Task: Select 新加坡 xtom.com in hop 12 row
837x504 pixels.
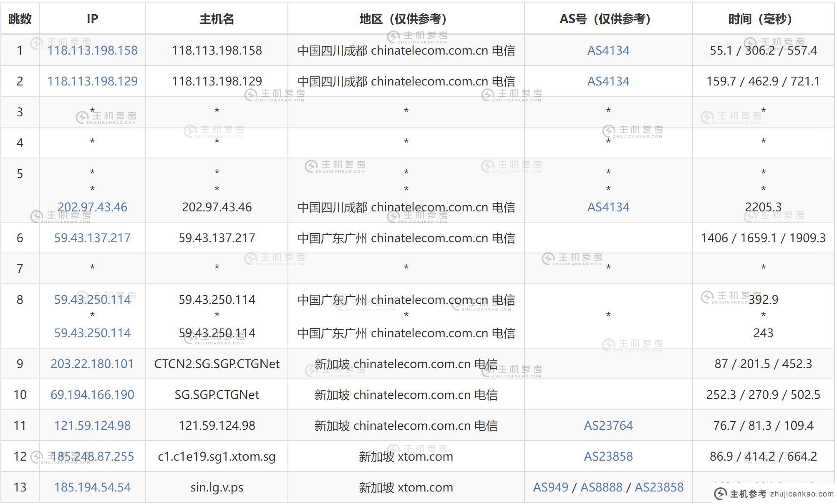Action: click(406, 456)
